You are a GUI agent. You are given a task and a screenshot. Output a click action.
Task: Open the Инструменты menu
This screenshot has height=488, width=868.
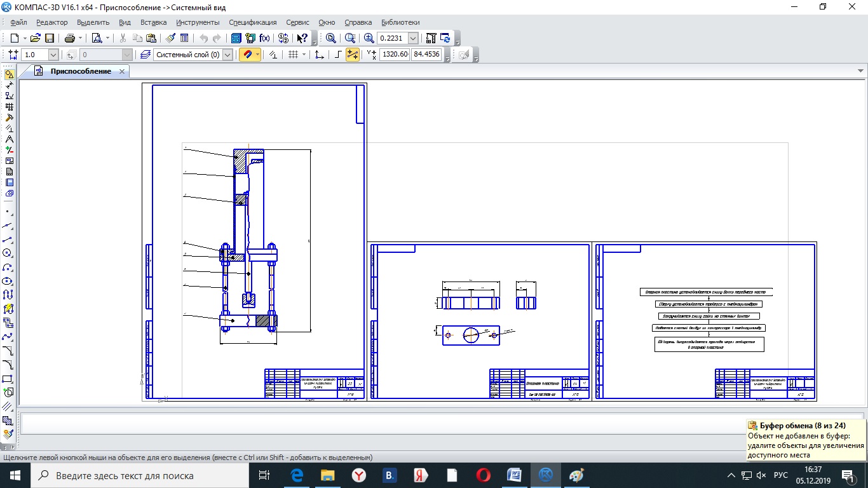click(x=198, y=22)
